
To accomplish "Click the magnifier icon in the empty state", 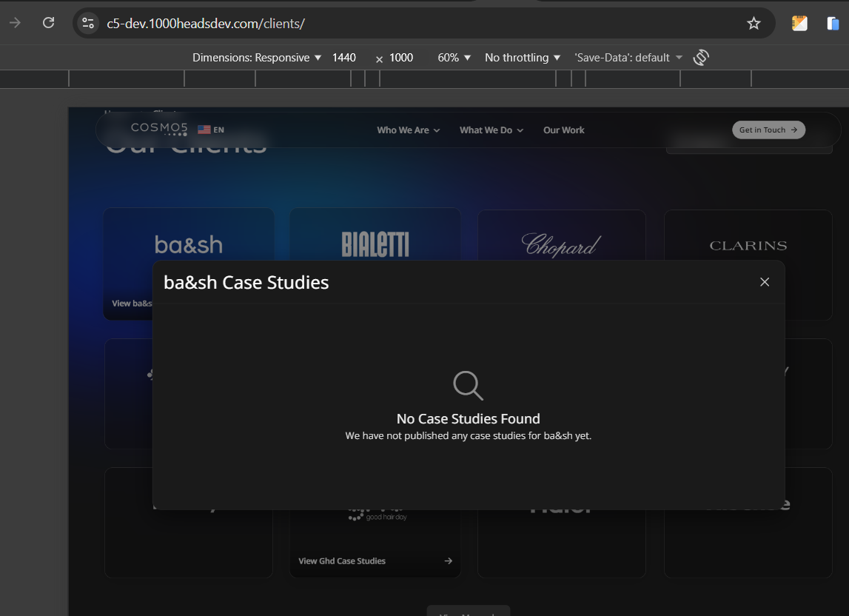I will pos(468,385).
